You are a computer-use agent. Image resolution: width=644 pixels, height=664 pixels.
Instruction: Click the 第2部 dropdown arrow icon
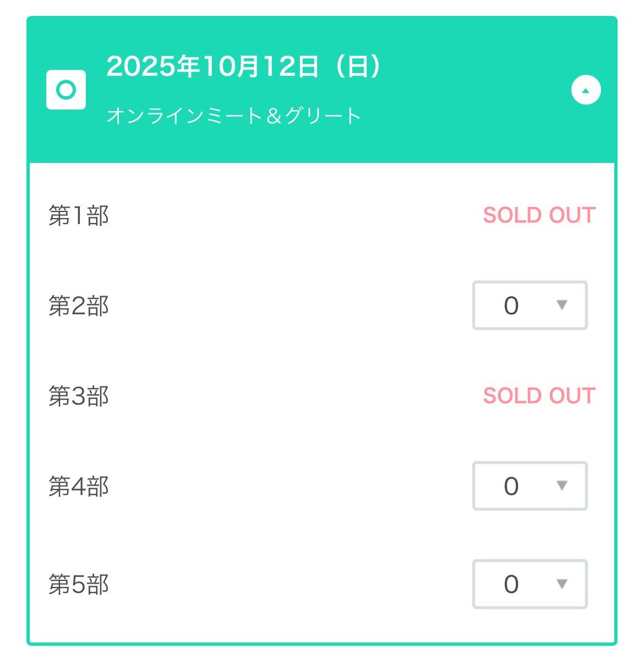[562, 305]
